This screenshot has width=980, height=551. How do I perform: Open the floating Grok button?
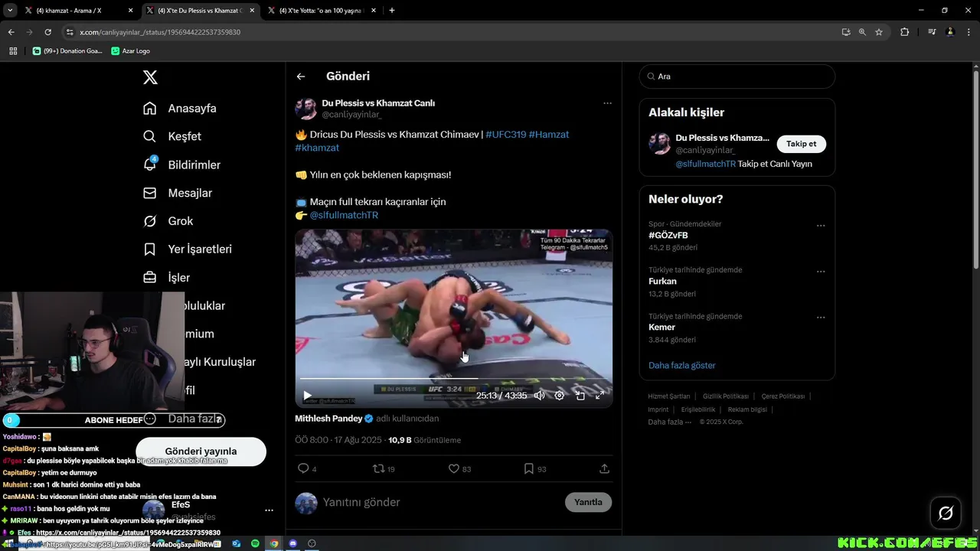pyautogui.click(x=946, y=514)
